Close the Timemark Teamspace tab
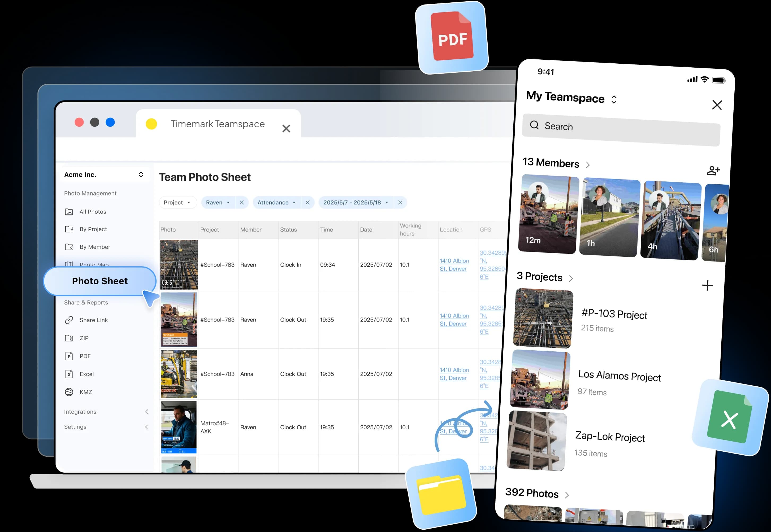This screenshot has width=771, height=532. pyautogui.click(x=286, y=129)
